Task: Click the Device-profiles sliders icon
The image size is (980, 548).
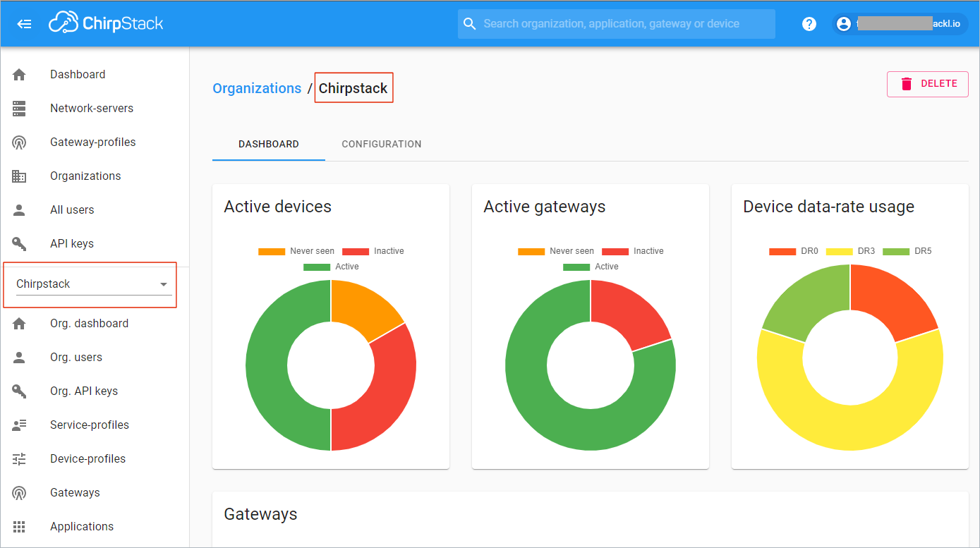Action: [x=19, y=459]
